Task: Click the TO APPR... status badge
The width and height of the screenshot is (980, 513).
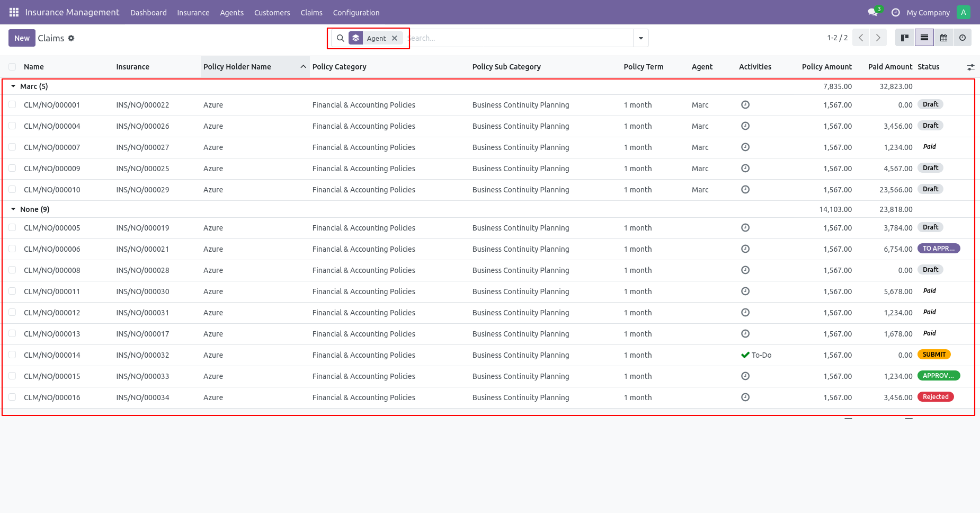Action: 939,249
